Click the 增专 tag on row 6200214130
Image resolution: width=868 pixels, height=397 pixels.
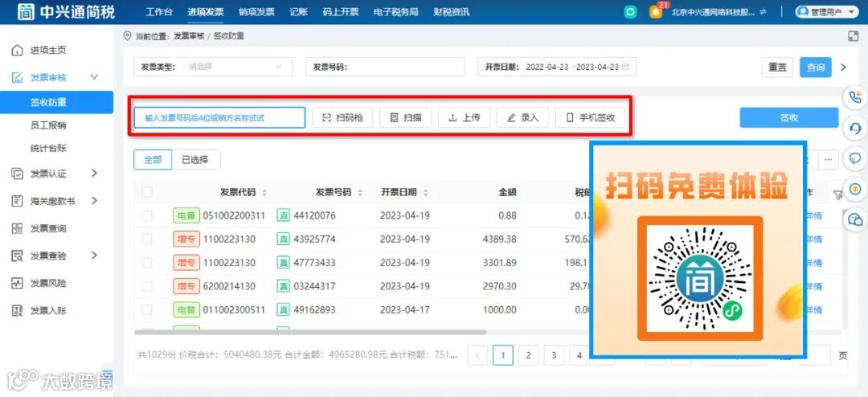point(186,286)
